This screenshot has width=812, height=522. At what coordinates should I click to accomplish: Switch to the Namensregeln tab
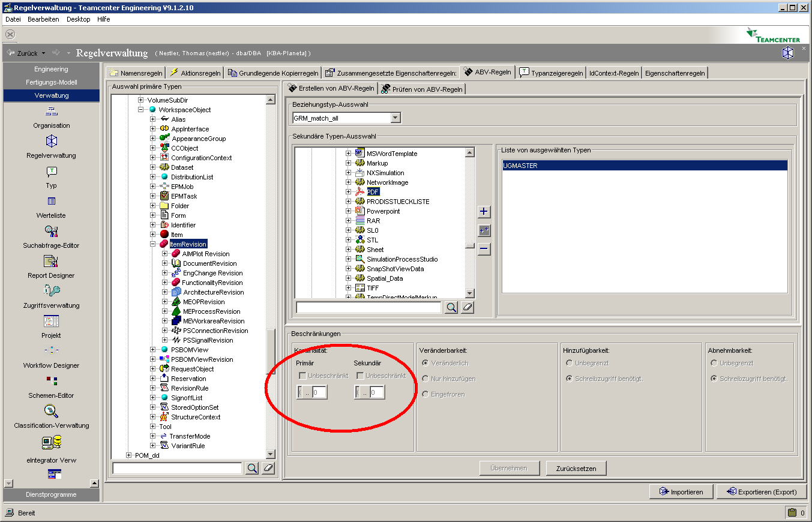coord(136,73)
